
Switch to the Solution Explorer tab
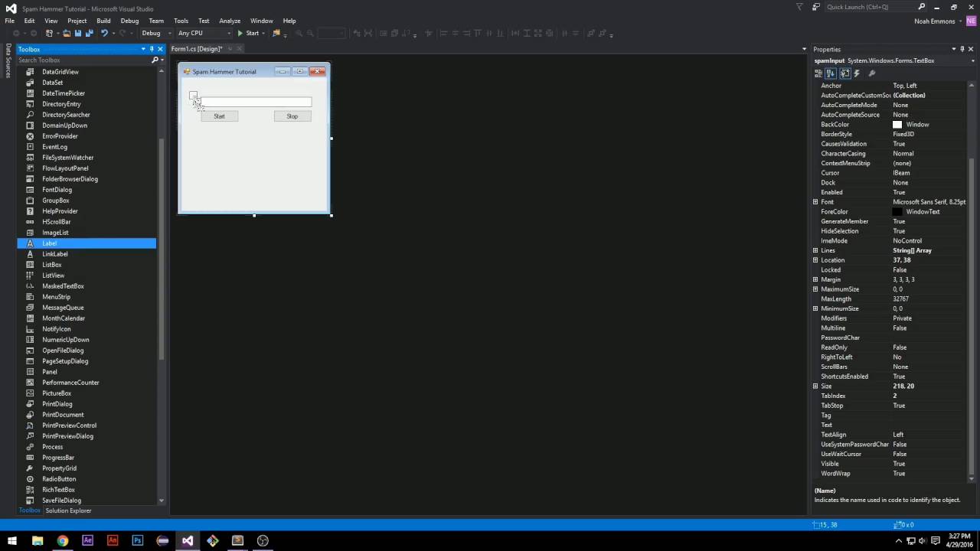pos(68,510)
